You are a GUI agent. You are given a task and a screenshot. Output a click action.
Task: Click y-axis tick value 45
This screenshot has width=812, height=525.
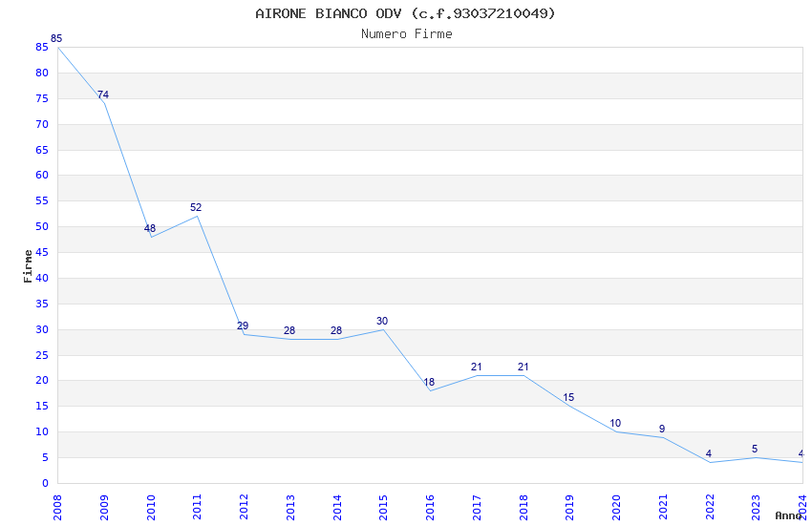coord(42,252)
